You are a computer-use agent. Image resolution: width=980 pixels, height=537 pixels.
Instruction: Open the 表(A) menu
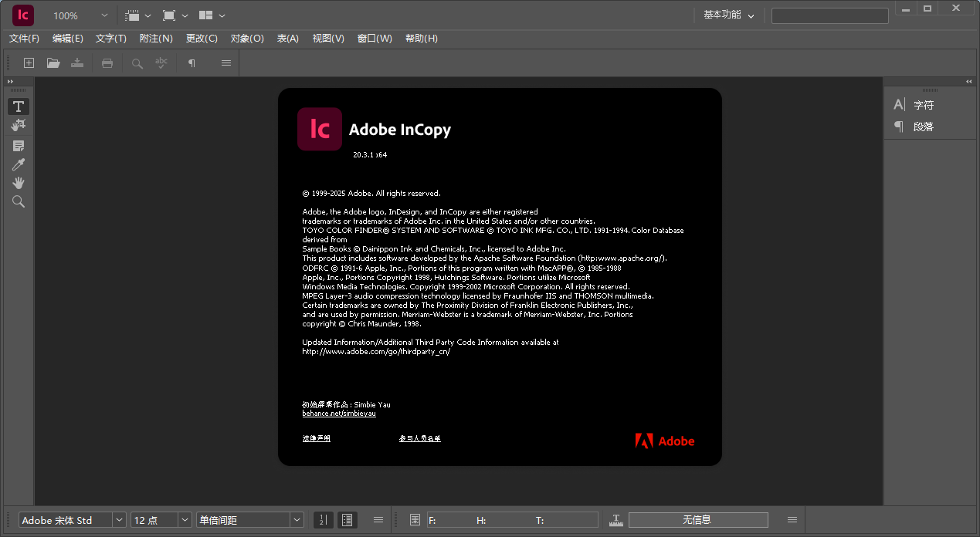(x=288, y=39)
